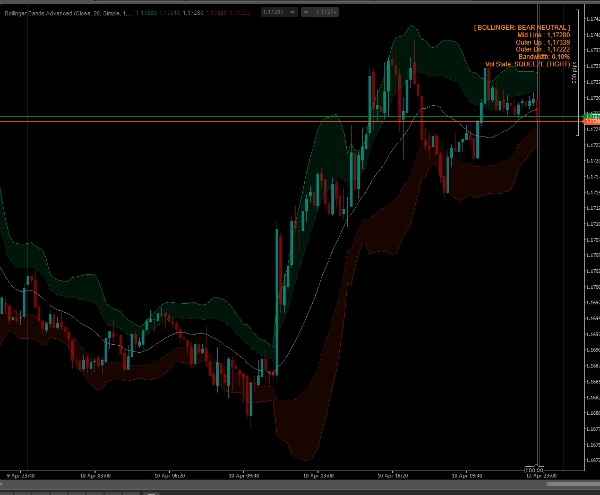The image size is (600, 495).
Task: Click the countdown timer box on time axis
Action: [x=534, y=470]
